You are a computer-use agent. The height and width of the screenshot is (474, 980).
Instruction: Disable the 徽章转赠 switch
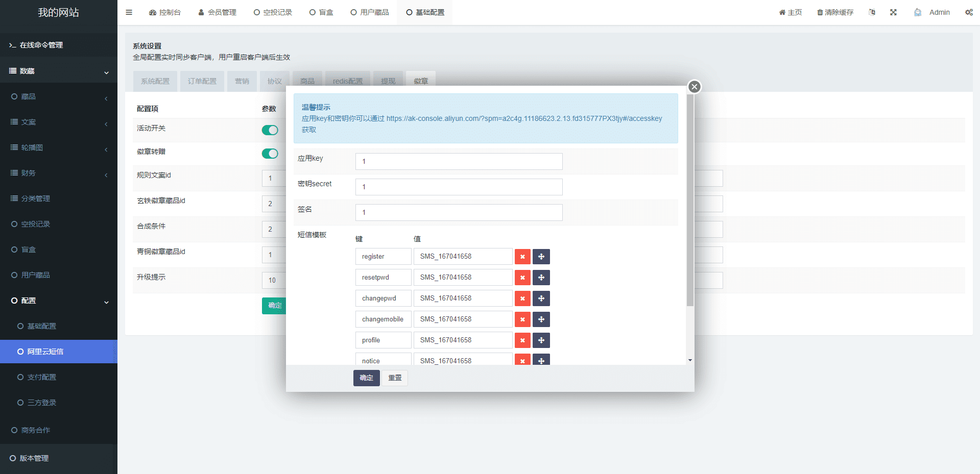(270, 154)
